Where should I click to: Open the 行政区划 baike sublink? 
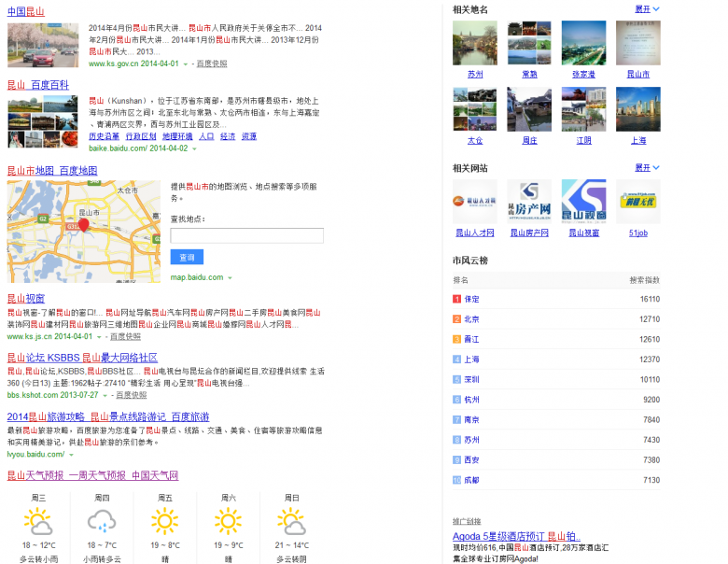pos(141,136)
